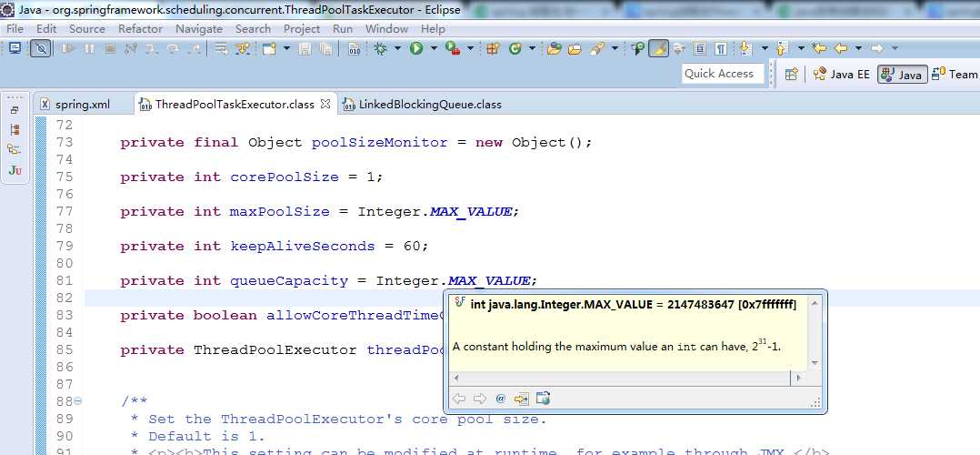The height and width of the screenshot is (455, 980).
Task: Click the binary 010 toolbar icon
Action: click(355, 48)
